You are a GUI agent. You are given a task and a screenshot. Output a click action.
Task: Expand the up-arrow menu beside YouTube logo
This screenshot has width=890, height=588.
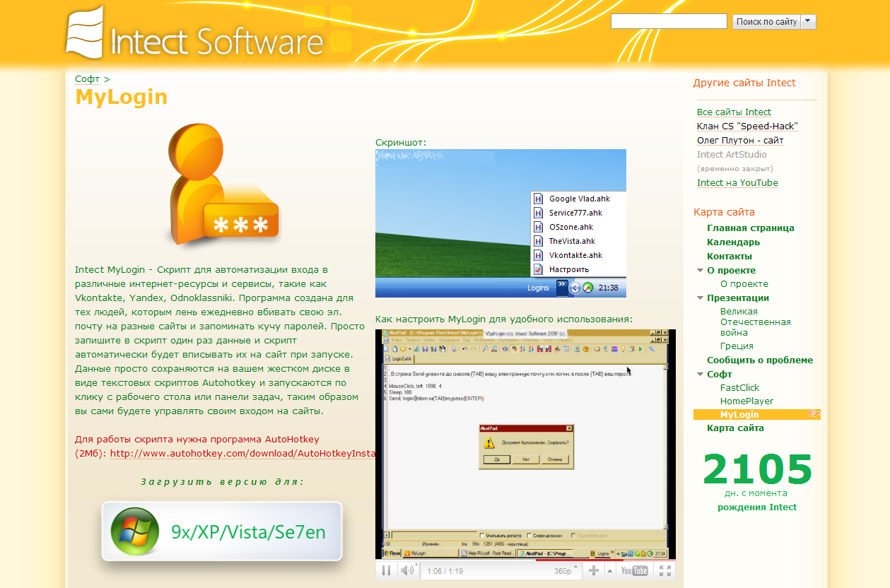[x=610, y=570]
